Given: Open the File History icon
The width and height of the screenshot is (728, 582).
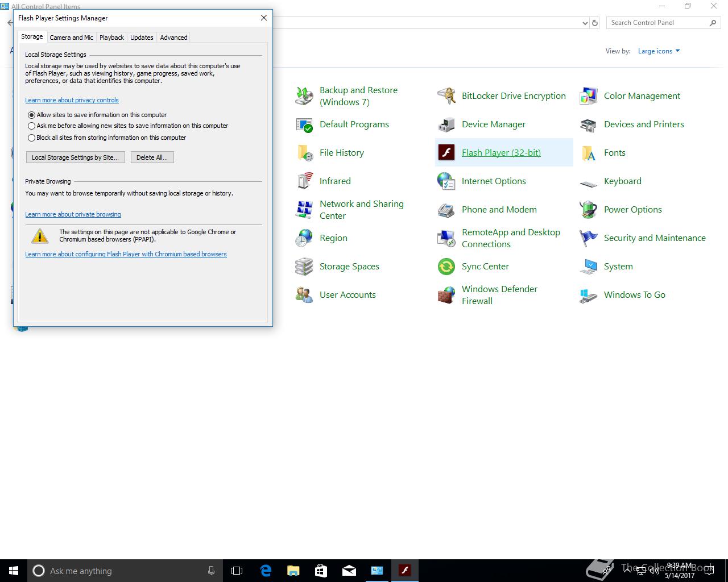Looking at the screenshot, I should coord(304,153).
